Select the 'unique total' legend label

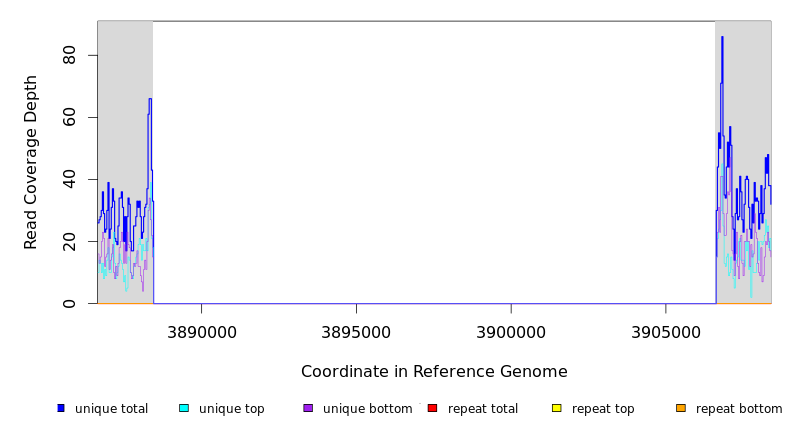click(x=111, y=409)
